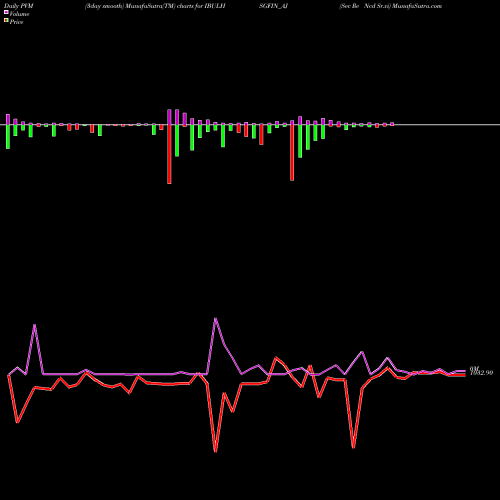Click the '0M' volume axis value
The width and height of the screenshot is (500, 500).
[474, 369]
